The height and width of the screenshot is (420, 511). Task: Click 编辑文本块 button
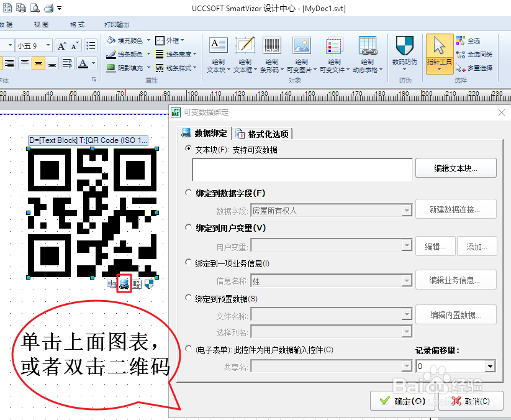coord(456,168)
